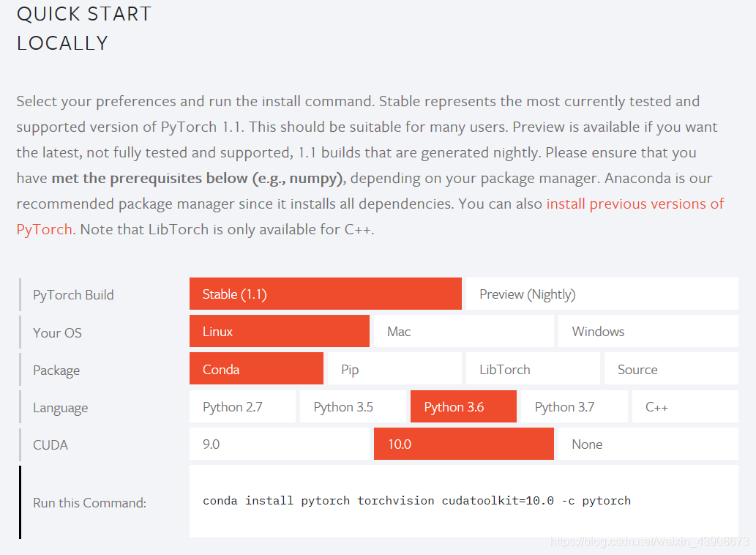Click the conda install command text
Image resolution: width=756 pixels, height=555 pixels.
point(416,501)
